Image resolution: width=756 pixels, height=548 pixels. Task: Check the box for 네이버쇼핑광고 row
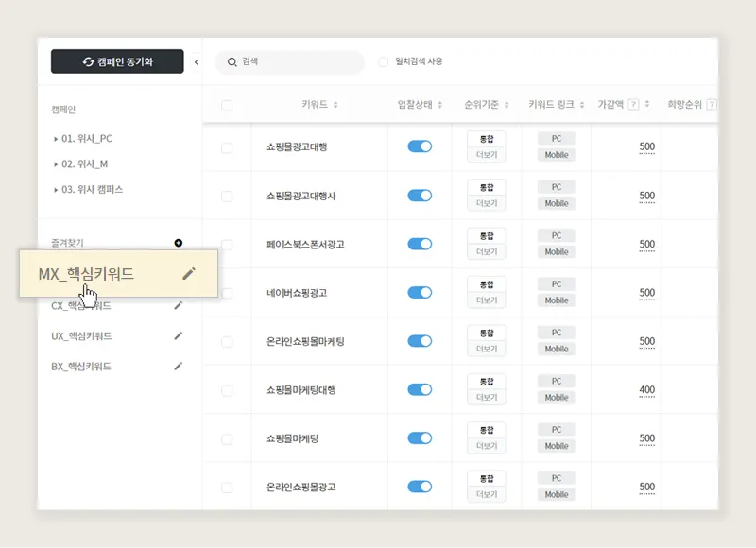227,293
